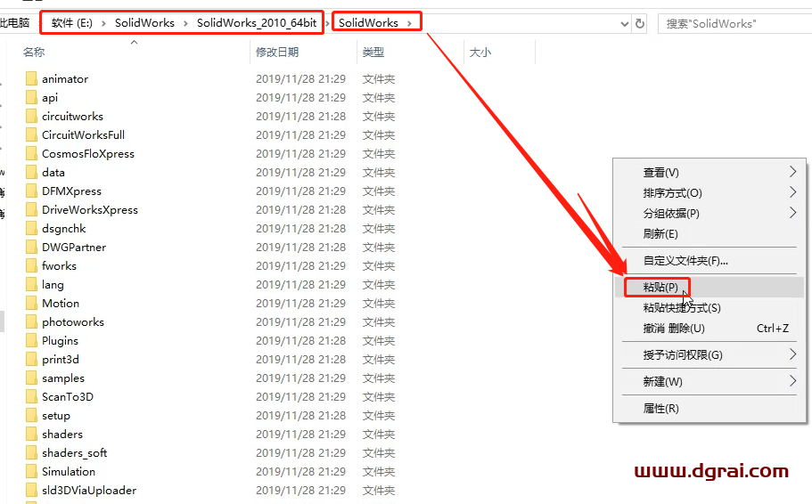Click the shaders folder icon
The height and width of the screenshot is (504, 812).
click(31, 435)
